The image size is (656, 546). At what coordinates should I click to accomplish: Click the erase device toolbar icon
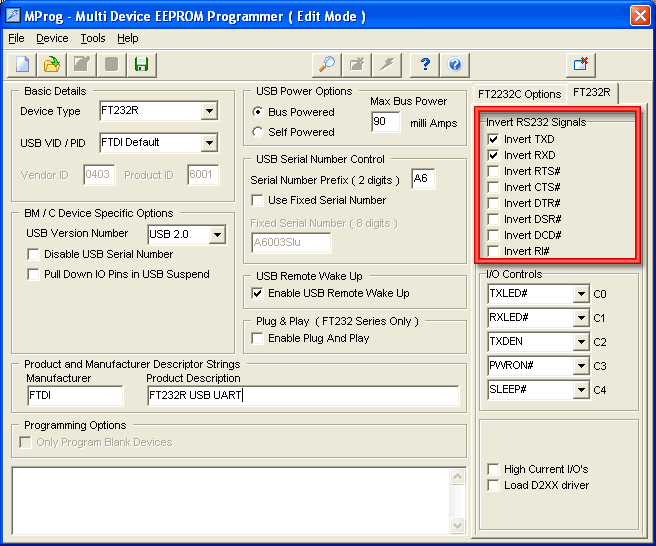[x=357, y=65]
